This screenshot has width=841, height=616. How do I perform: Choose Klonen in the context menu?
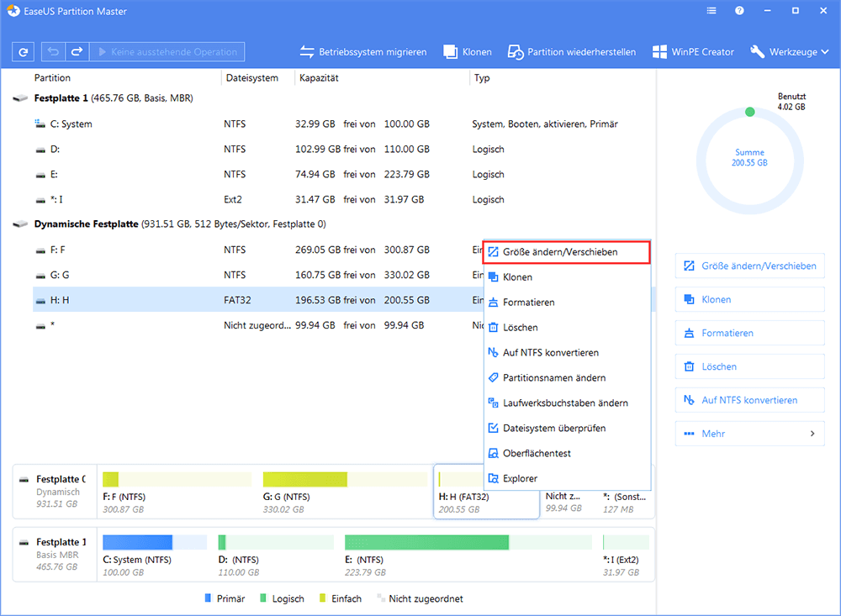coord(567,277)
